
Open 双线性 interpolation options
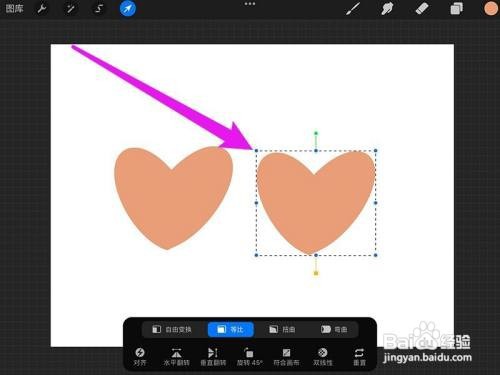pos(323,356)
